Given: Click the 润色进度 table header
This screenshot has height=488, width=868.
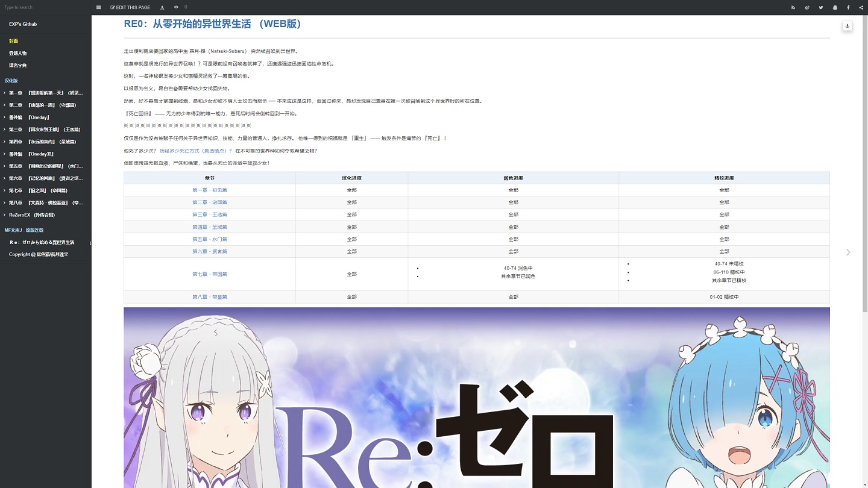Looking at the screenshot, I should (514, 178).
